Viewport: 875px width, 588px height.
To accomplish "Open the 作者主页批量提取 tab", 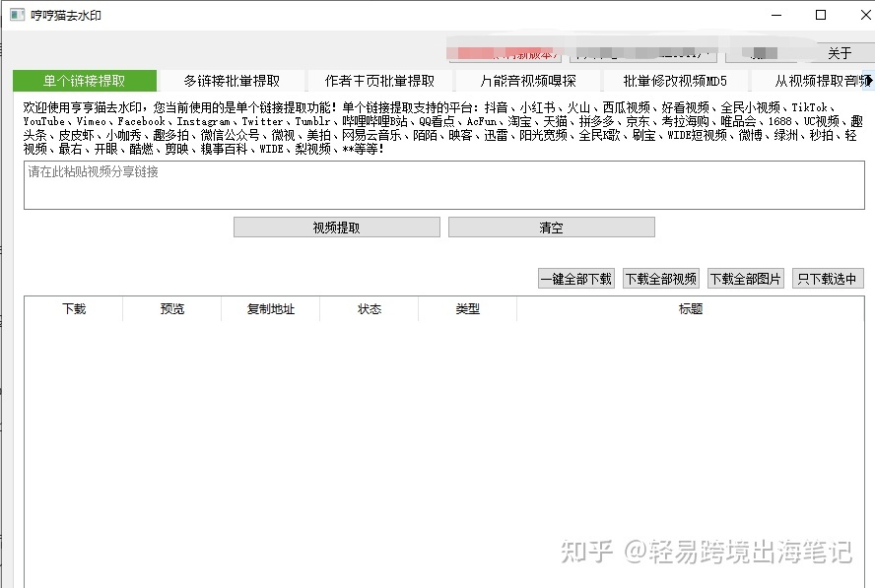I will point(380,80).
